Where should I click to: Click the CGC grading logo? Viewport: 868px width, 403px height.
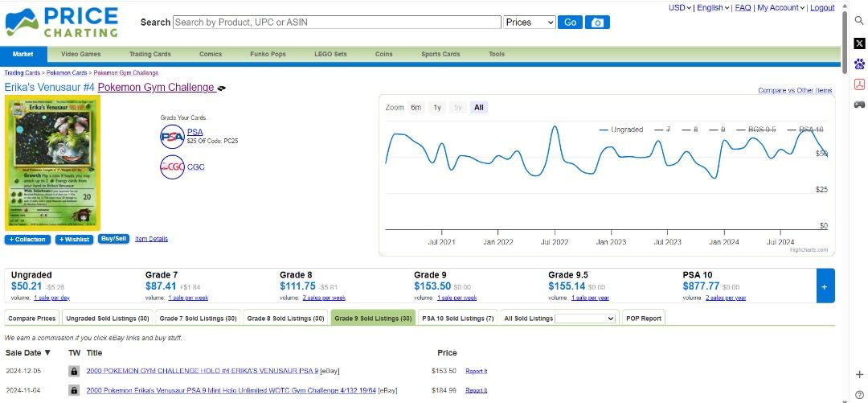172,167
